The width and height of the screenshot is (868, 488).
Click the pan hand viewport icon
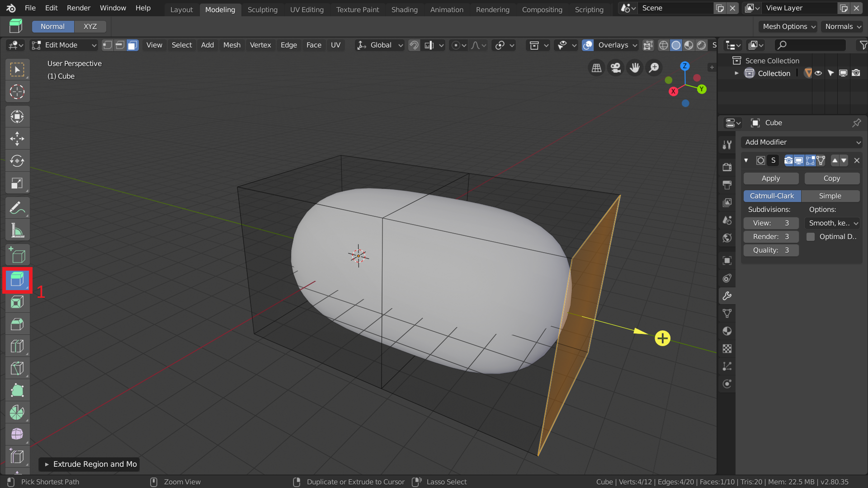pyautogui.click(x=635, y=68)
